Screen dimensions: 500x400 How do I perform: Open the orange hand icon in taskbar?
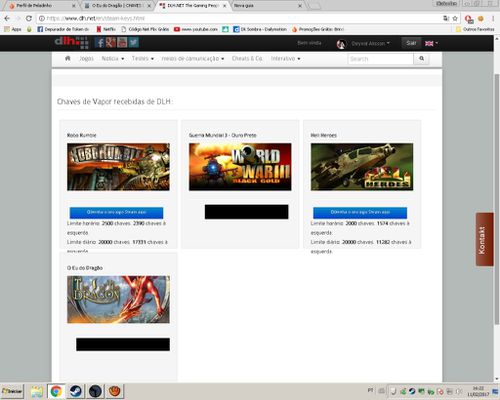point(115,391)
